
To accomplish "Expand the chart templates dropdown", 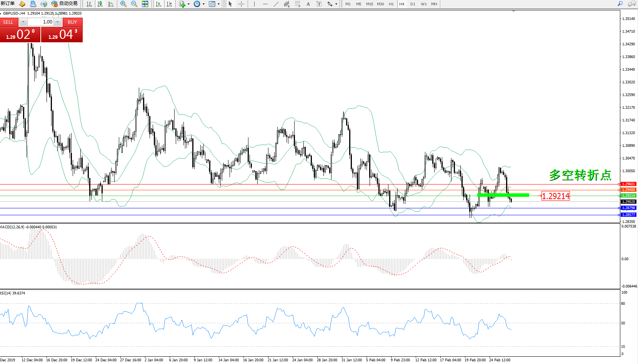I will [x=218, y=4].
